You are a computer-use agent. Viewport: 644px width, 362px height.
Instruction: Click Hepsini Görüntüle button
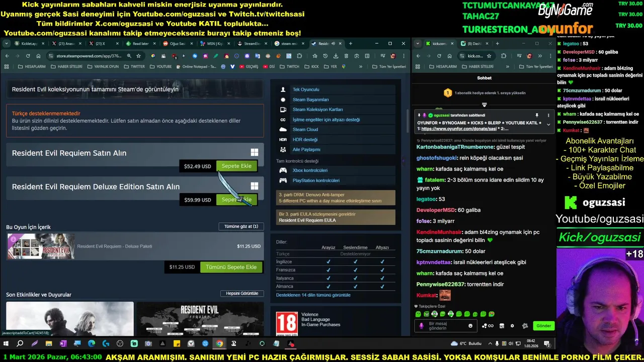[242, 294]
